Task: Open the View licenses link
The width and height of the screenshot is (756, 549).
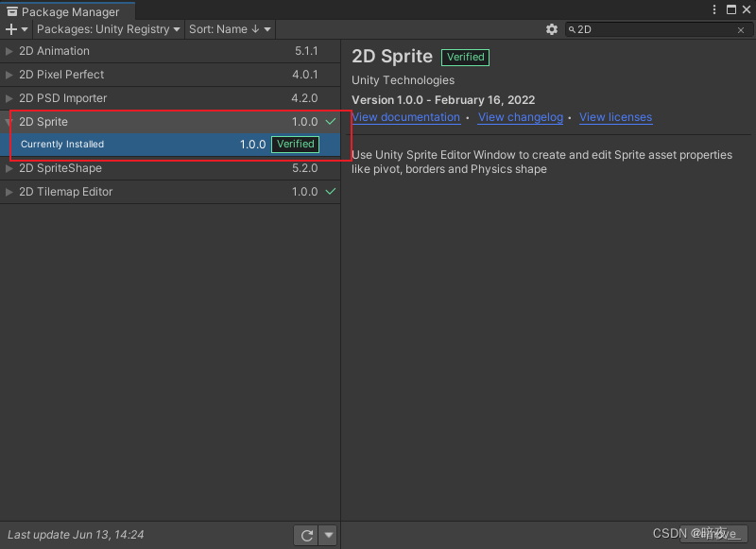Action: (615, 117)
